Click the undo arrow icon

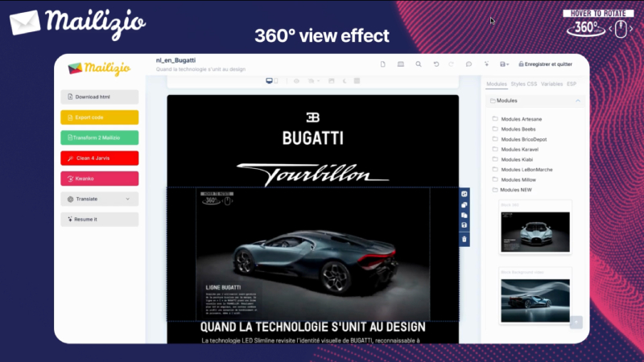click(x=436, y=64)
